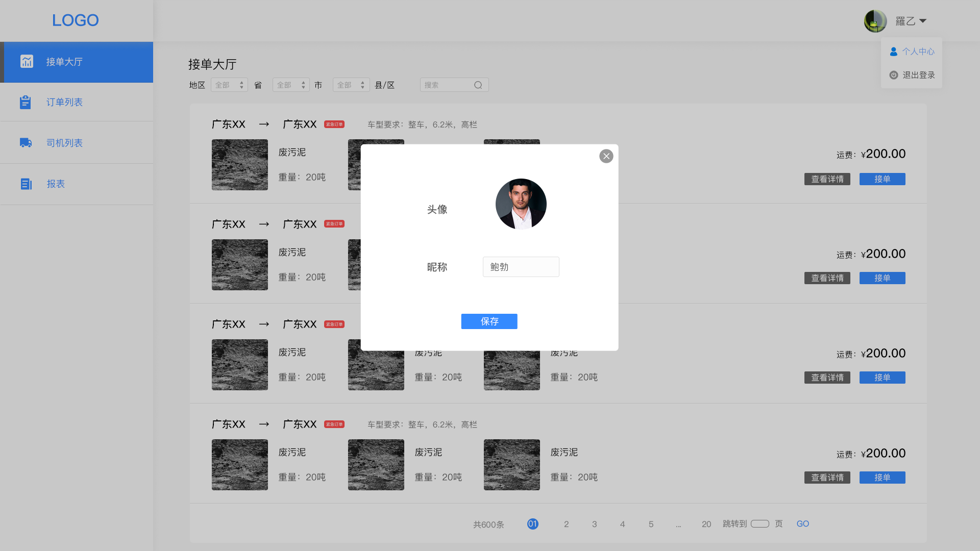Viewport: 980px width, 551px height.
Task: Go to pagination page 3
Action: pos(594,524)
